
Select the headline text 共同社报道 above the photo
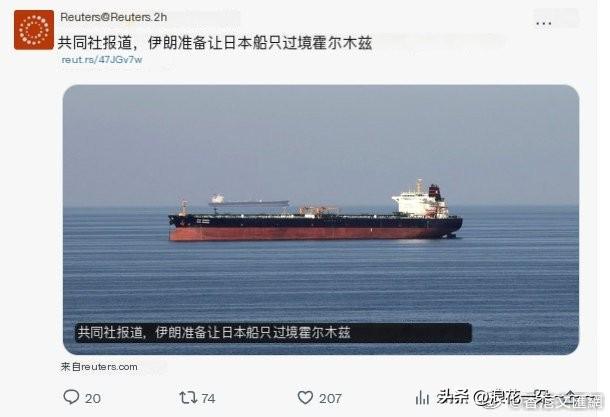[x=95, y=43]
